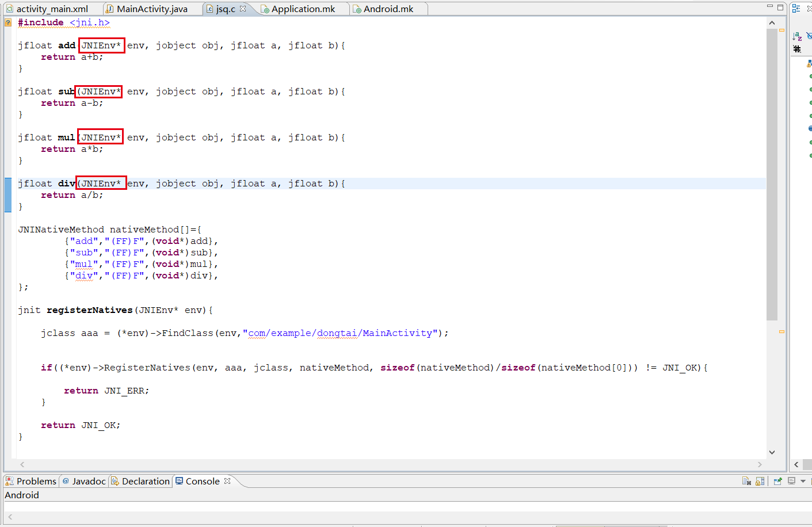Toggle alphabetical sort in Outline panel
Screen dimensions: 812x527
point(797,36)
